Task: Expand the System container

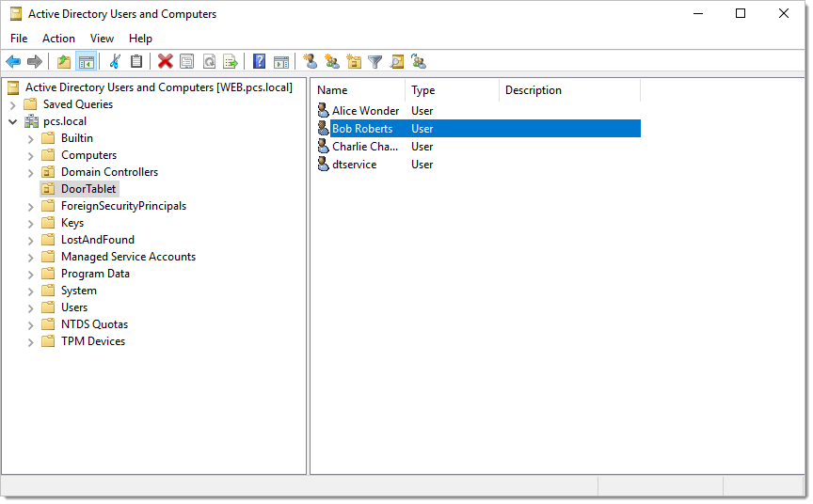Action: point(31,291)
